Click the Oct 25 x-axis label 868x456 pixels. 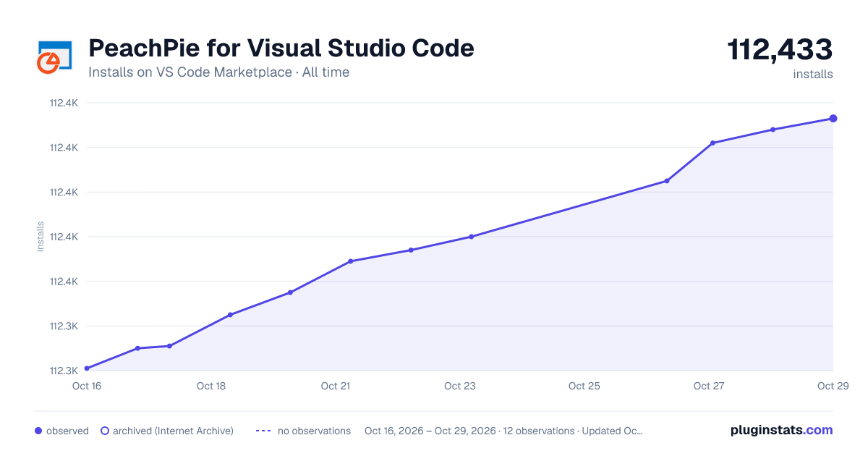(x=584, y=387)
